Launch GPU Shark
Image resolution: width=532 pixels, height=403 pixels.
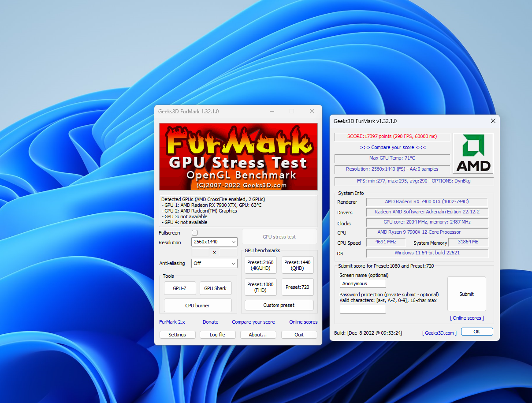click(216, 288)
